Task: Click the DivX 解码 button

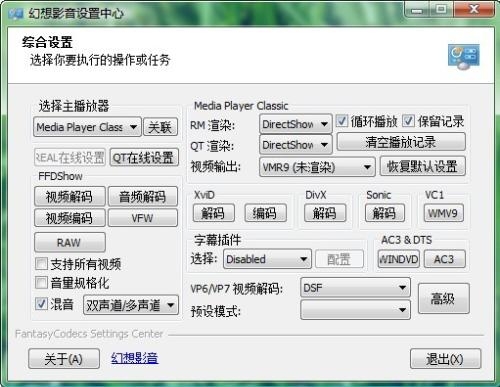Action: pos(325,213)
